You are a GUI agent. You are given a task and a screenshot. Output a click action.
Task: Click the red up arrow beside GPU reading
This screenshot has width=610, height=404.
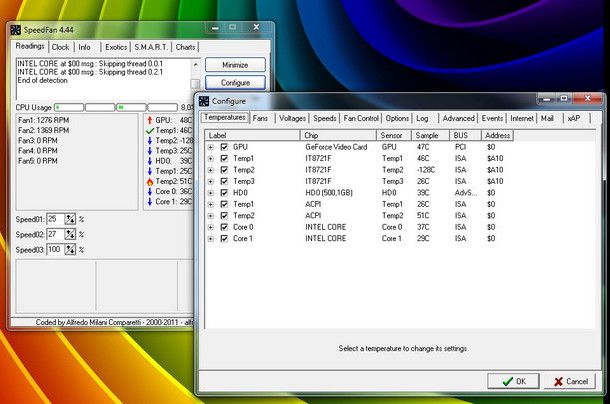[150, 120]
